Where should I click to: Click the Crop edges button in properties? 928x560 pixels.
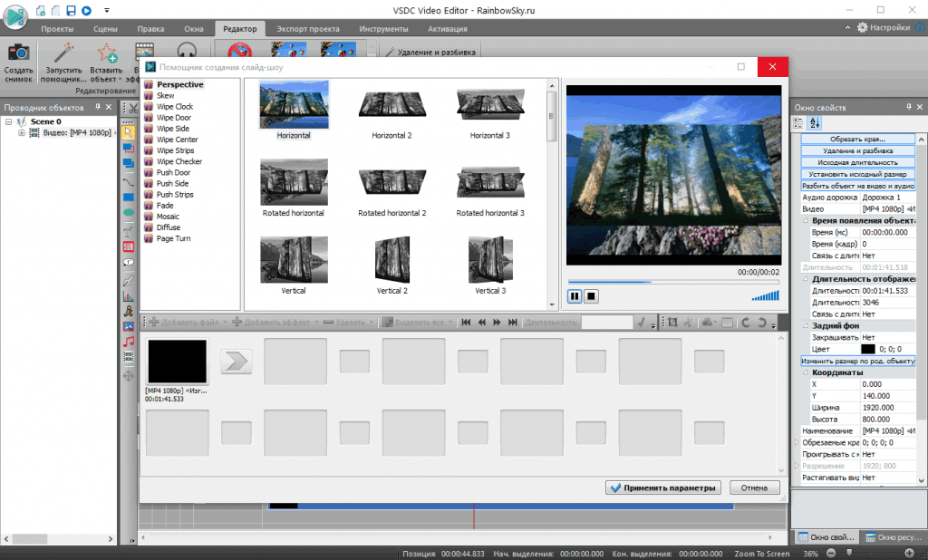coord(857,140)
